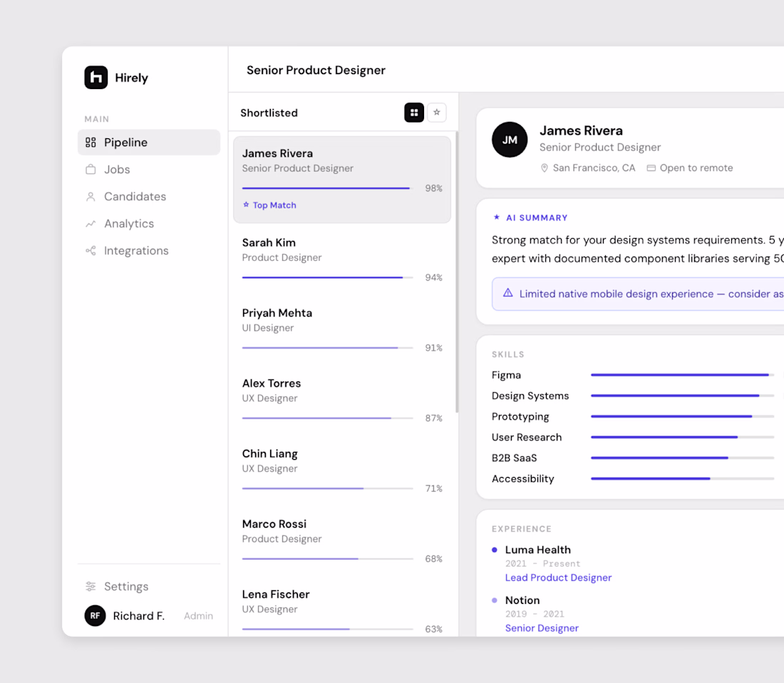Click James Rivera's 98% match bar
Screen dimensions: 784x683
(x=328, y=188)
